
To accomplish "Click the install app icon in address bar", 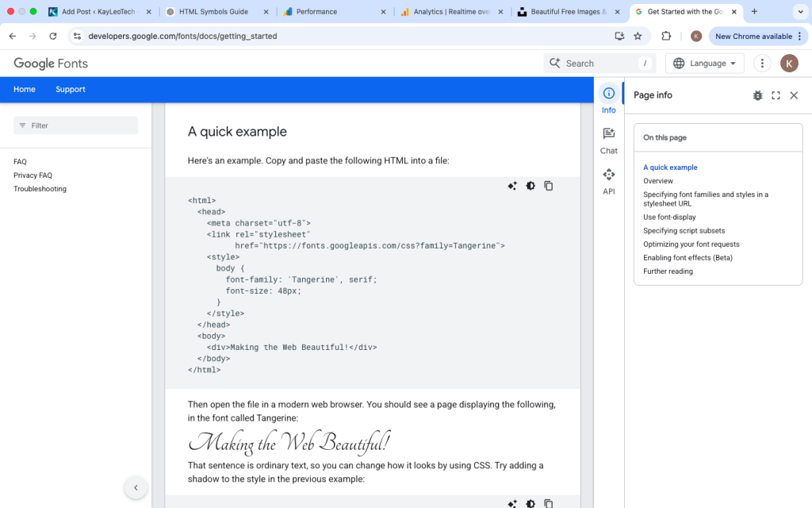I will click(619, 37).
